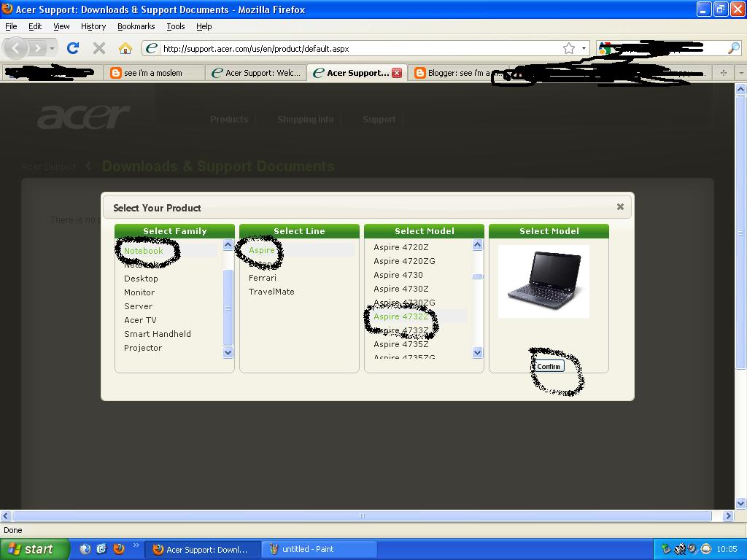The image size is (747, 560).
Task: Select model Aspire 4720Z
Action: (401, 247)
